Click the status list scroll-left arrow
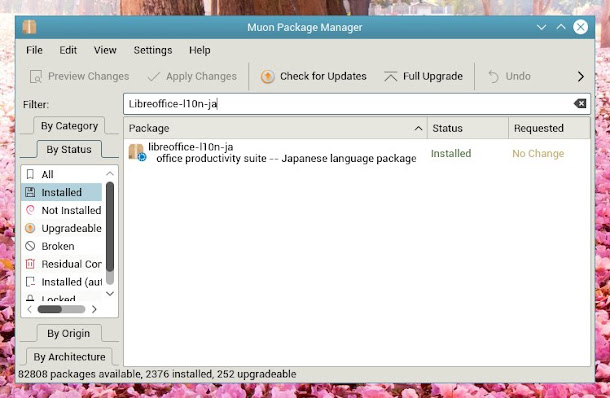This screenshot has width=610, height=398. [x=29, y=309]
